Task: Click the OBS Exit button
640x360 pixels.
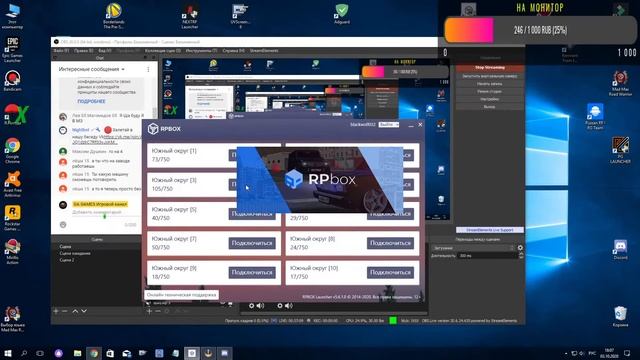Action: point(490,107)
